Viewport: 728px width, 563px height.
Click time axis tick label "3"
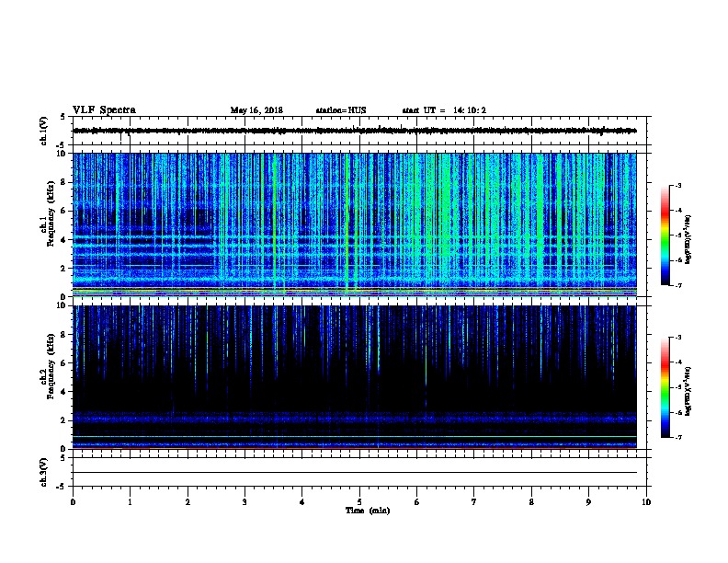(x=245, y=502)
